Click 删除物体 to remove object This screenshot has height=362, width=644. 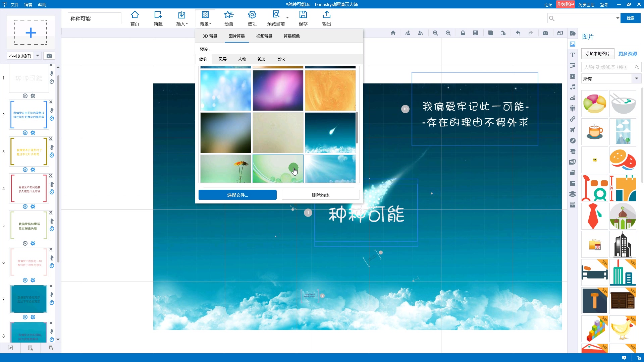point(320,195)
